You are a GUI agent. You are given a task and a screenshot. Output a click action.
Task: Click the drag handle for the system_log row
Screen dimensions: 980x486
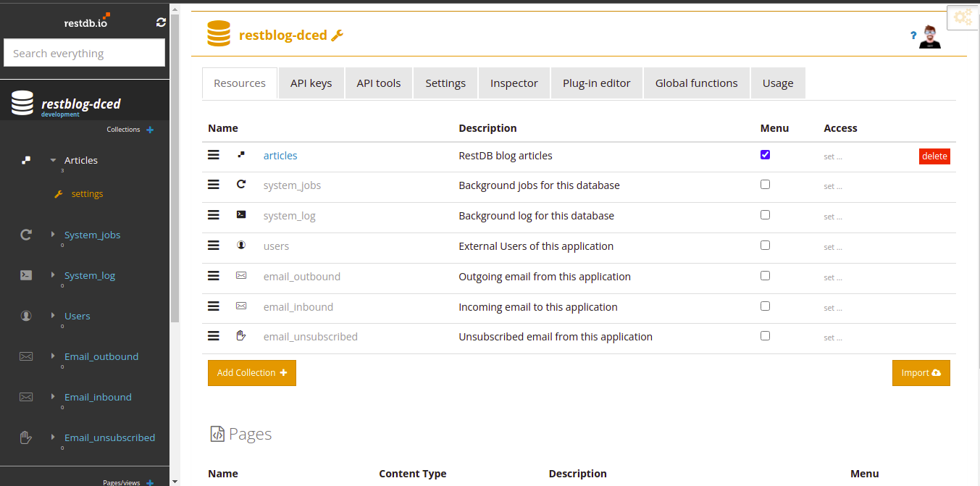point(214,215)
